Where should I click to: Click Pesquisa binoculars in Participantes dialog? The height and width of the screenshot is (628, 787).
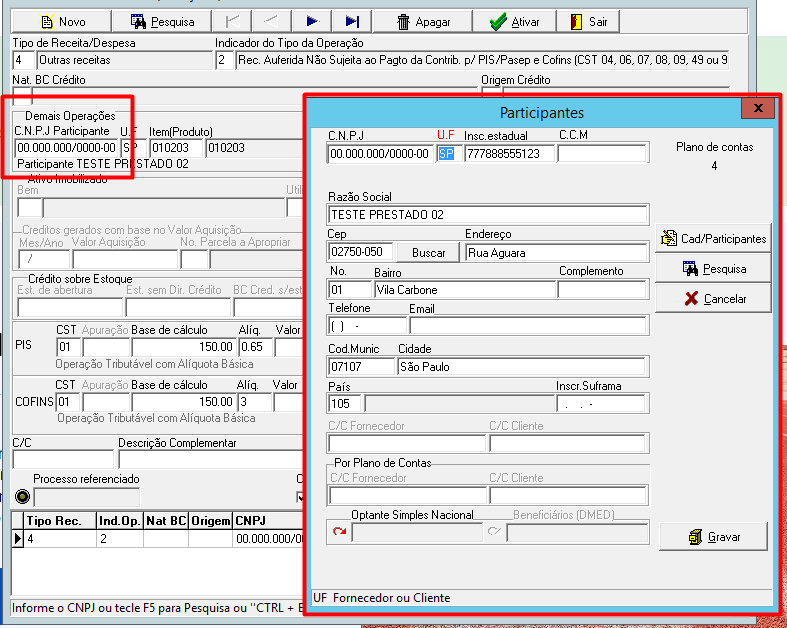(x=713, y=269)
